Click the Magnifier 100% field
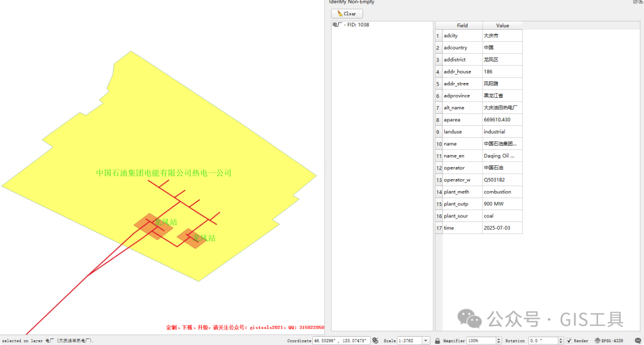This screenshot has width=644, height=345. [481, 340]
